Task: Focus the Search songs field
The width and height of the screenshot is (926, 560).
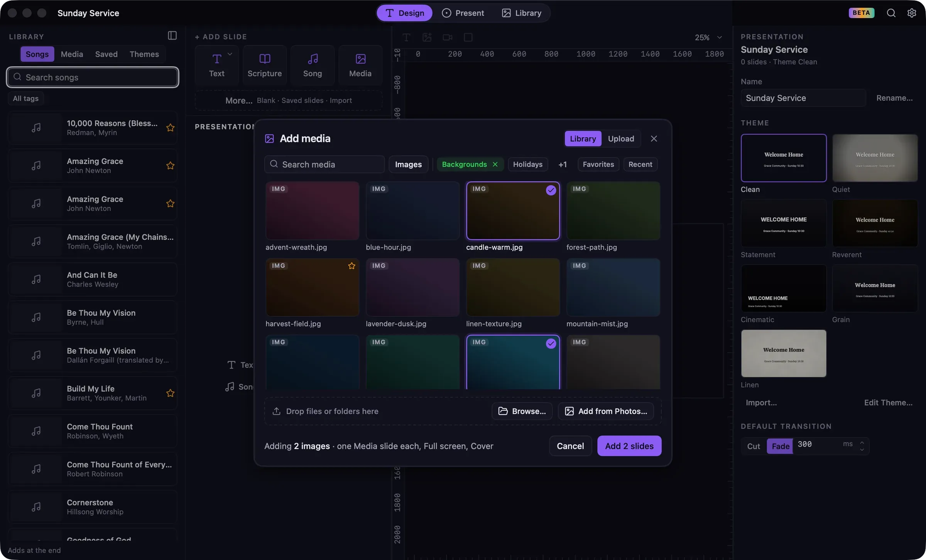Action: (93, 77)
